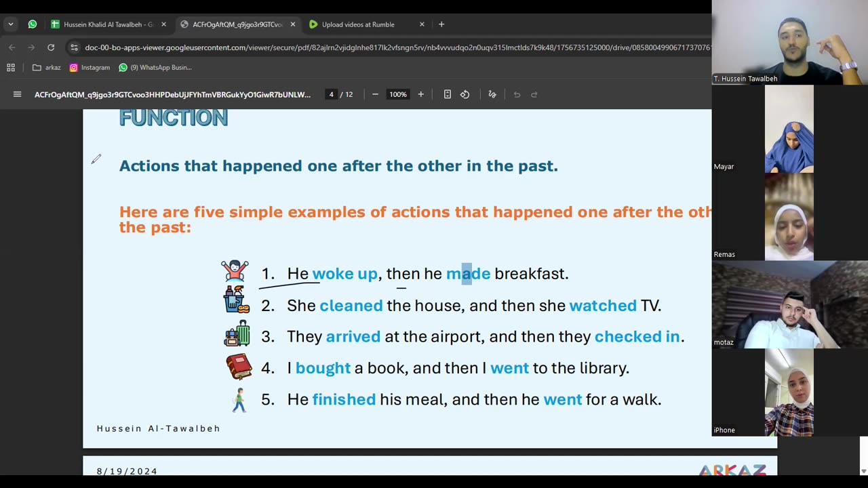Screen dimensions: 868x488
Task: Click the waking-up person icon beside sentence 1
Action: click(x=235, y=271)
